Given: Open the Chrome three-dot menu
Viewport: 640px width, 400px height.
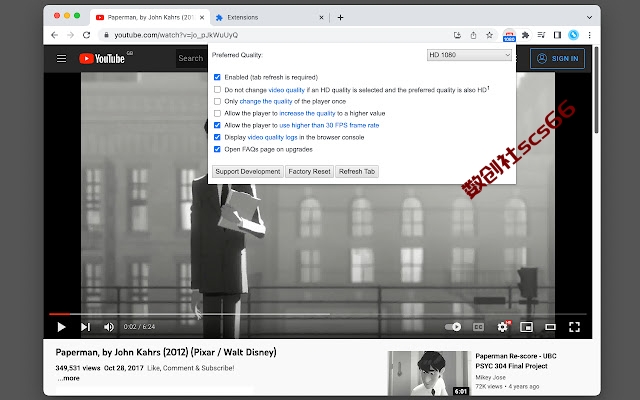Looking at the screenshot, I should coord(589,35).
